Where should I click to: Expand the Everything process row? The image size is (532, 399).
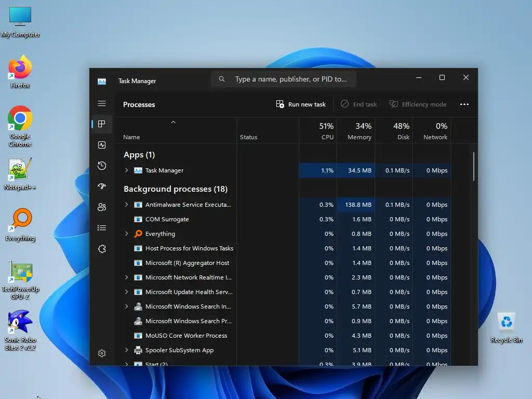(127, 234)
